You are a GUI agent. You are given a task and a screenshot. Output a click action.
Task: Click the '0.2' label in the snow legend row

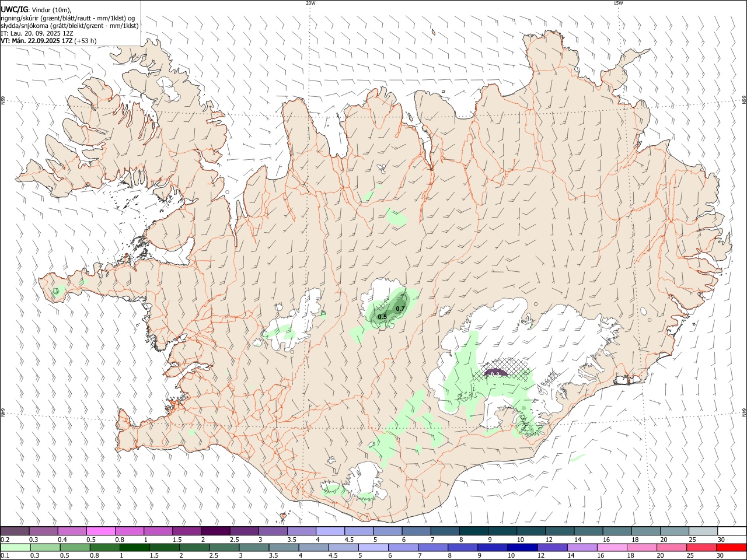click(x=5, y=539)
